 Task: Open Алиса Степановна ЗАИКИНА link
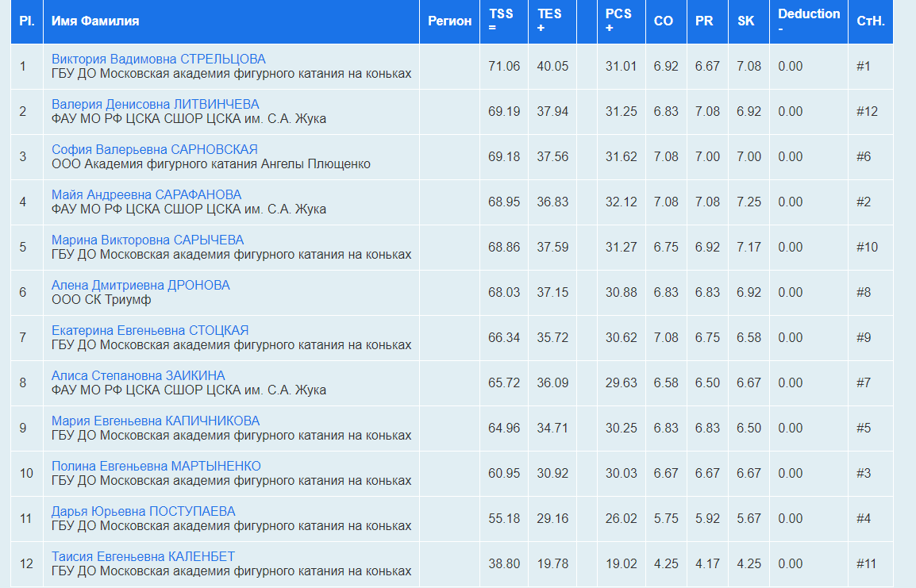(x=138, y=376)
